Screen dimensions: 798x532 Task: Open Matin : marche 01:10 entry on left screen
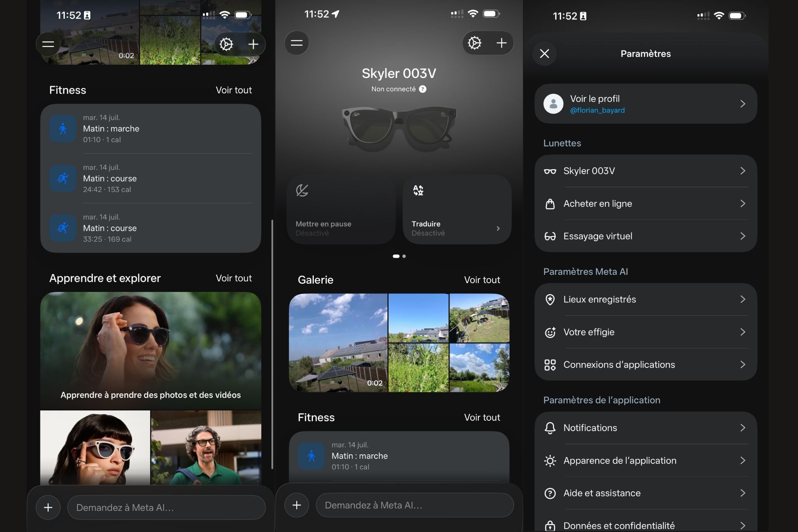tap(151, 129)
